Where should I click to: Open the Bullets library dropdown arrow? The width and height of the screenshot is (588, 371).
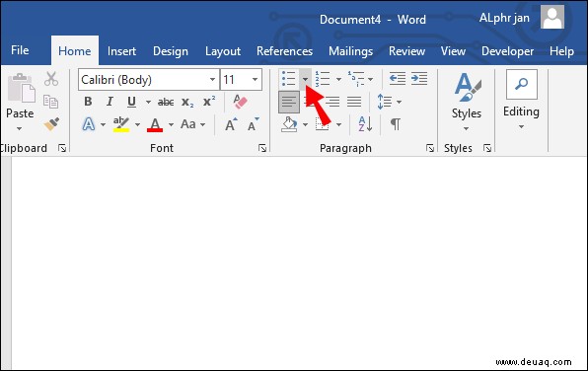pyautogui.click(x=305, y=79)
